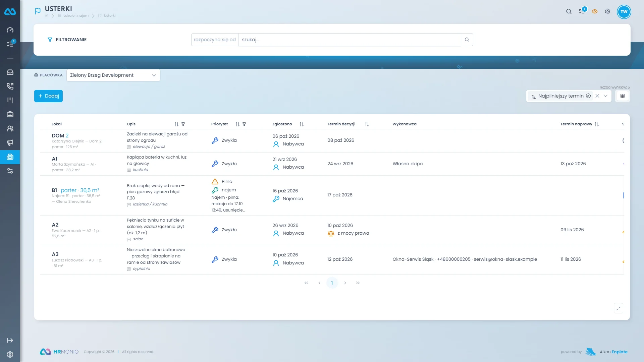Open the phone calls icon in sidebar
Viewport: 644px width, 362px height.
10,86
